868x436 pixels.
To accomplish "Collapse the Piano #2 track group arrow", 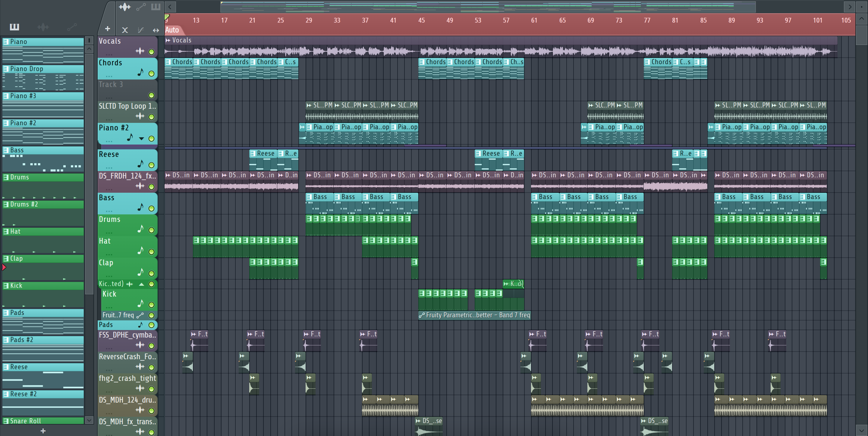I will (x=142, y=139).
